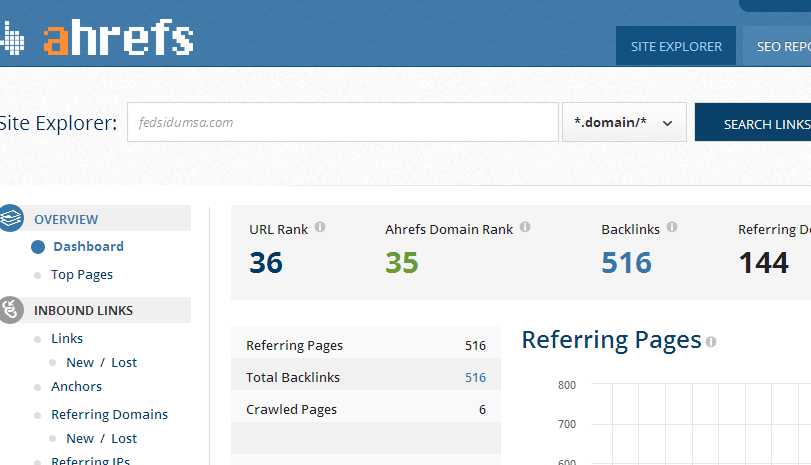Screen dimensions: 811x465
Task: Click New under the Links item
Action: pos(80,363)
